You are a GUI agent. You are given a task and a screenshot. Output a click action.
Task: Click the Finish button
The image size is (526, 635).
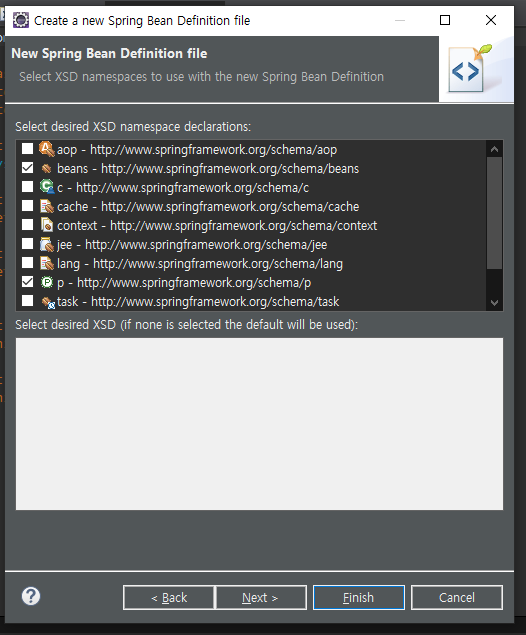click(x=359, y=597)
